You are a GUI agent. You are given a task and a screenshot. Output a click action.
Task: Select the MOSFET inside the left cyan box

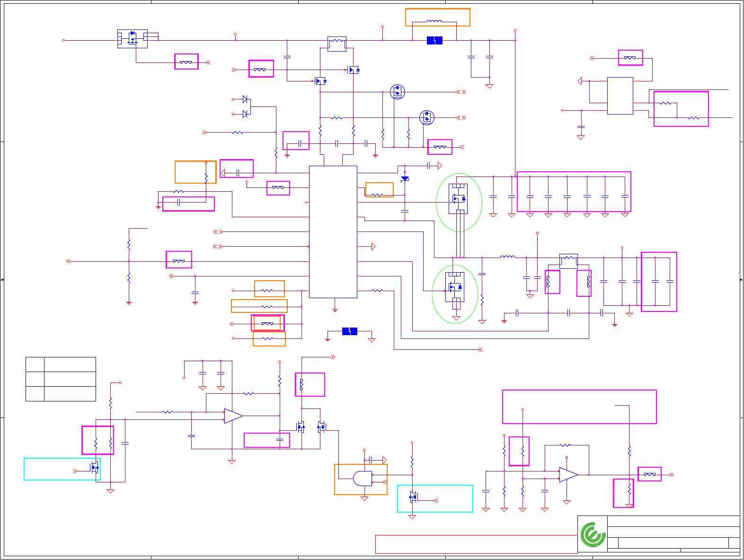point(95,468)
